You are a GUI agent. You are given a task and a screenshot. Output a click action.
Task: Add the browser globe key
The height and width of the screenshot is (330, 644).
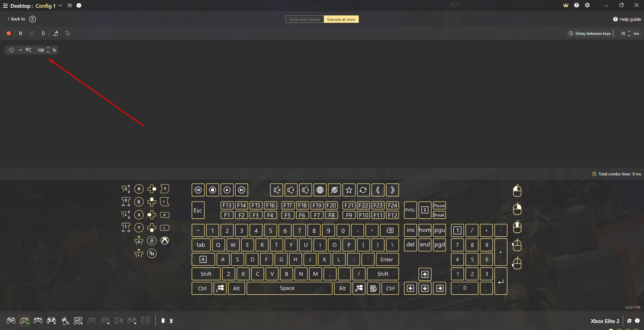320,190
